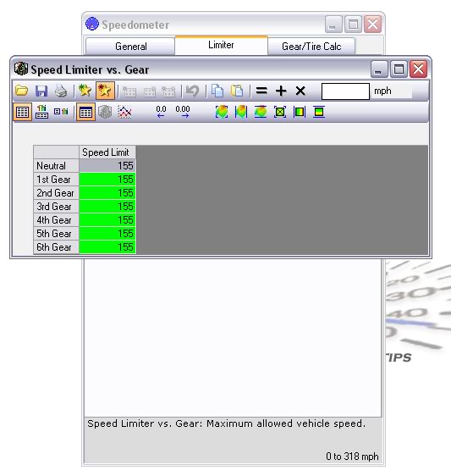Screen dimensions: 451x476
Task: Select the Neutral row header
Action: [x=56, y=166]
